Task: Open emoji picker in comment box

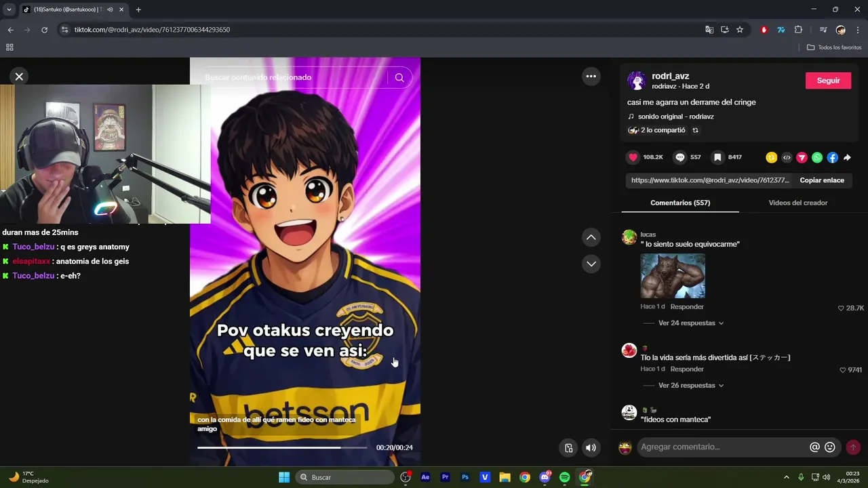Action: pos(830,447)
